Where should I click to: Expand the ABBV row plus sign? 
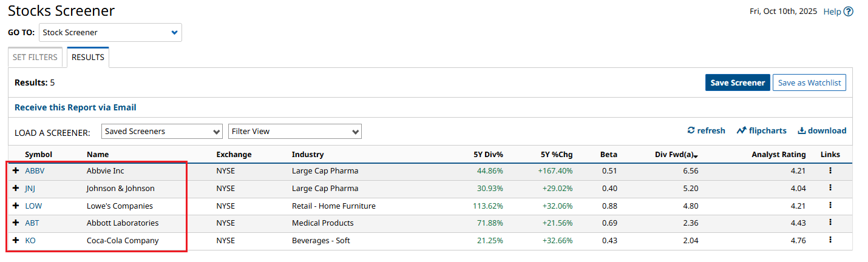(x=16, y=171)
